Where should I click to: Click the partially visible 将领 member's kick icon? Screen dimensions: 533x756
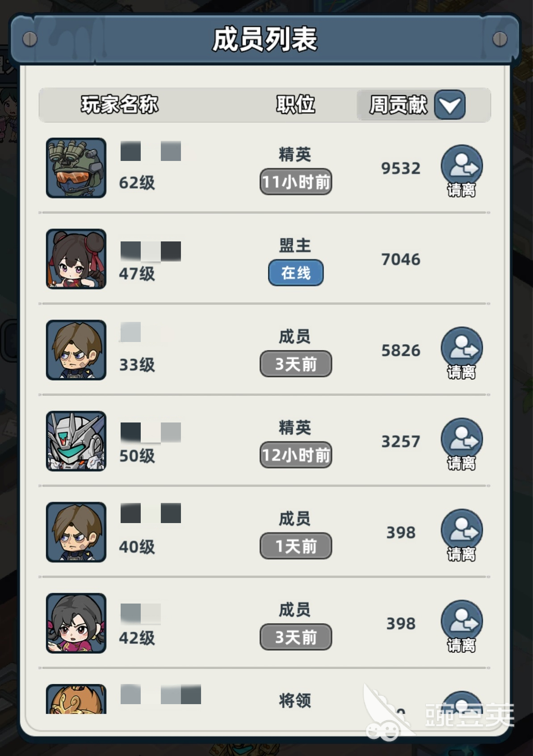point(462,703)
